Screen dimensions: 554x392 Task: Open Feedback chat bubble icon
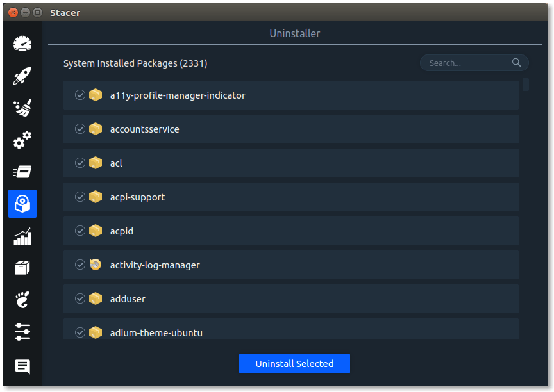(x=22, y=366)
